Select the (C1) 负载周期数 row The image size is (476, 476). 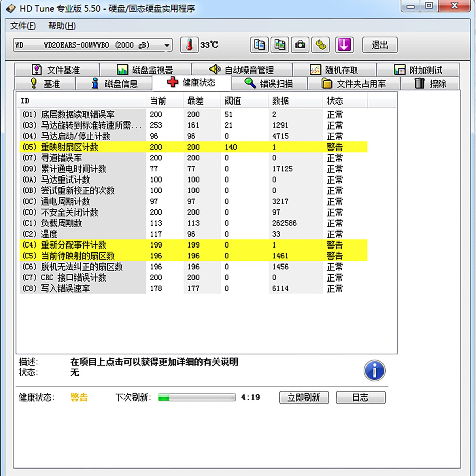point(193,223)
